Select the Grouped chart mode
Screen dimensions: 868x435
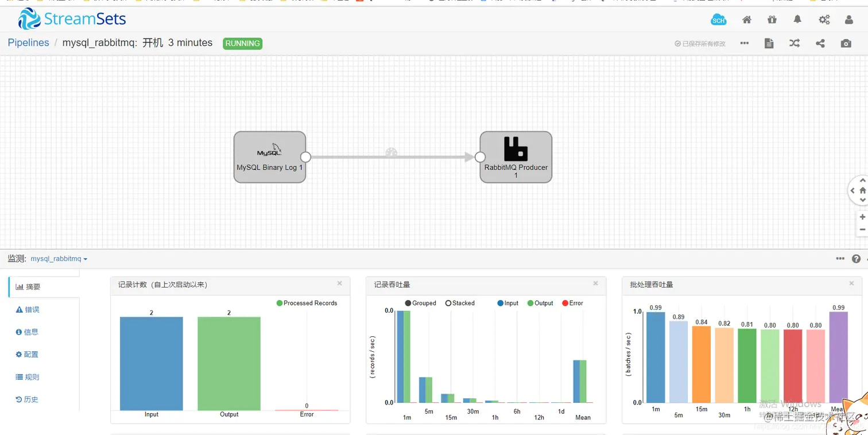[420, 303]
